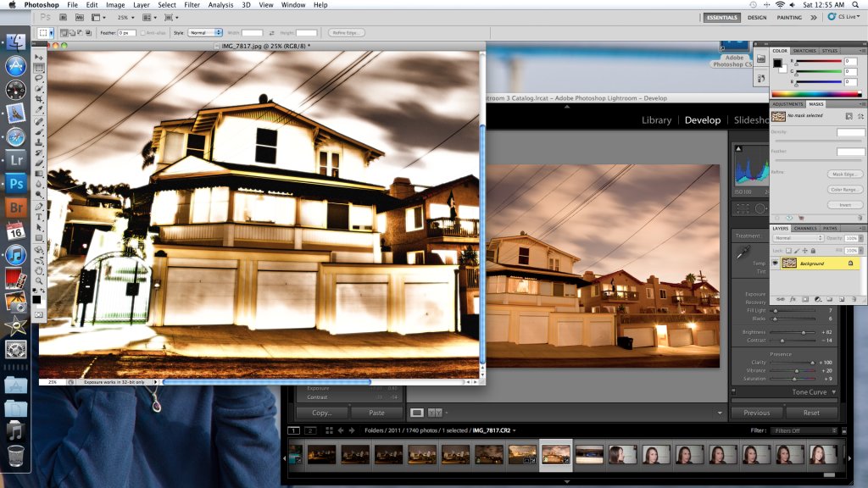
Task: Click the foreground color swatch in Color panel
Action: point(777,63)
